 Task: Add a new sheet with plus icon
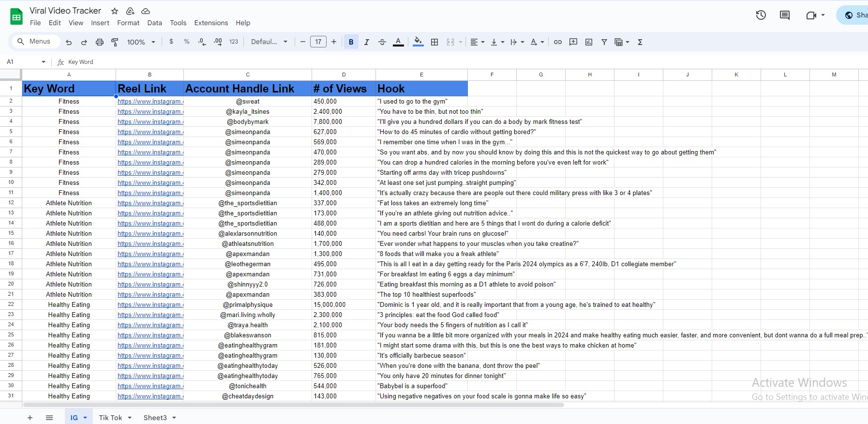pyautogui.click(x=30, y=418)
